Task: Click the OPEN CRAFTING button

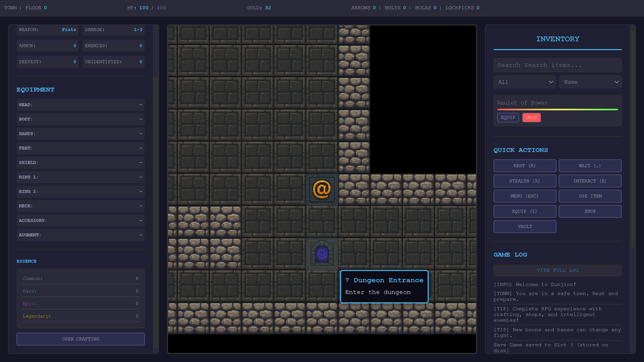Action: [80, 339]
